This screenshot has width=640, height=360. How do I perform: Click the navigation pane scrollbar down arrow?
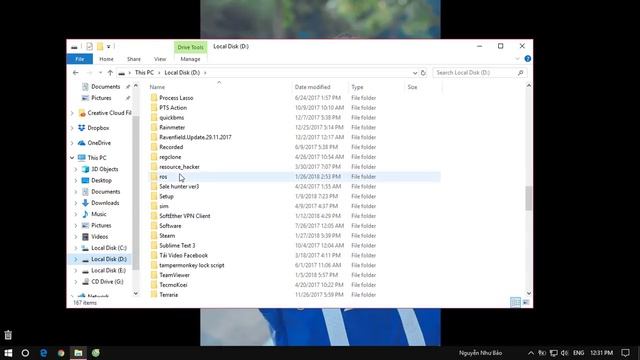coord(136,293)
